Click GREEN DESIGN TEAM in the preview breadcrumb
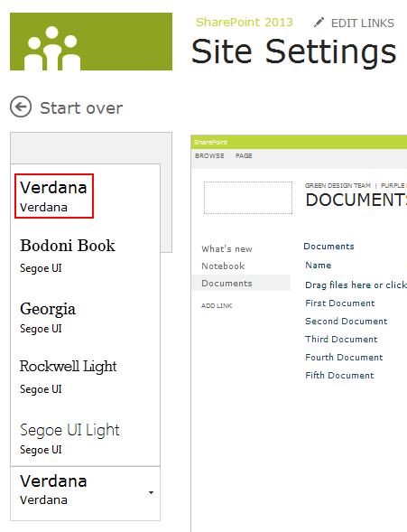This screenshot has height=532, width=407. [x=338, y=185]
